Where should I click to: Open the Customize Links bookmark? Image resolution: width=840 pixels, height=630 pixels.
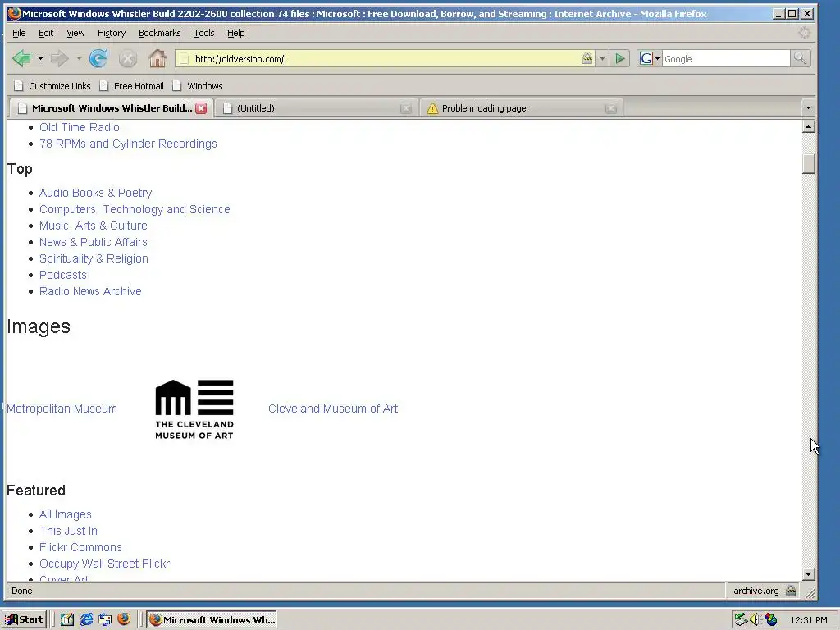pos(52,85)
